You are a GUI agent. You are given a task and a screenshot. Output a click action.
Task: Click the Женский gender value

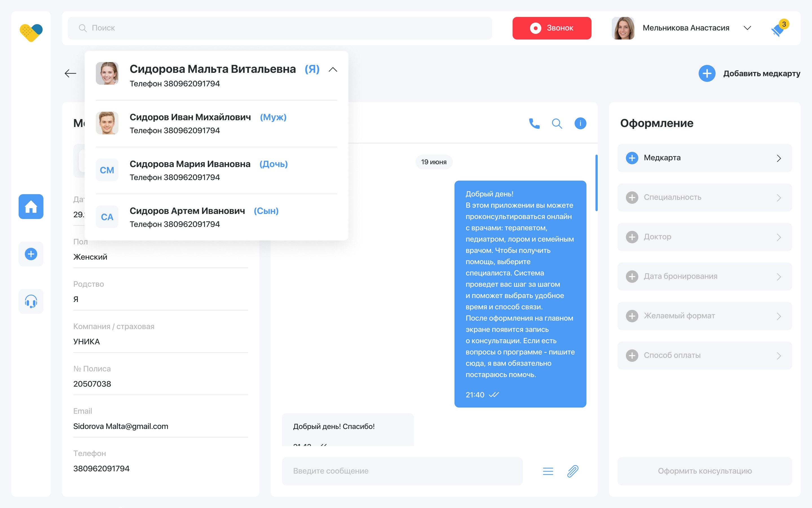click(90, 257)
